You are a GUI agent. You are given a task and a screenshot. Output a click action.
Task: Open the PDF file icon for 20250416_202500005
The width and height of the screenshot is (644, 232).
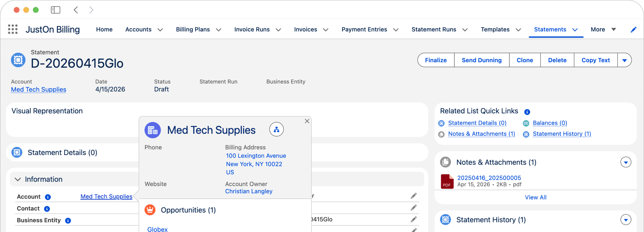(447, 181)
